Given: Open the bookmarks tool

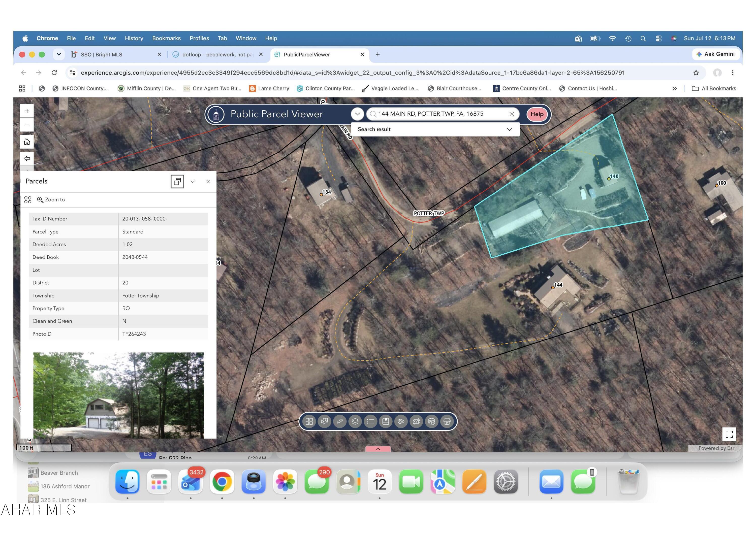Looking at the screenshot, I should click(x=386, y=421).
